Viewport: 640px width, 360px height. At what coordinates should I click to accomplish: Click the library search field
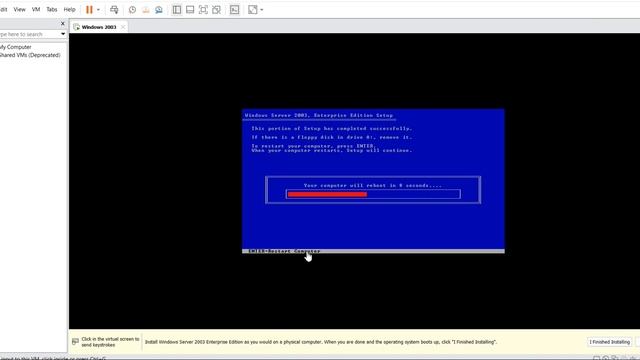pos(29,34)
